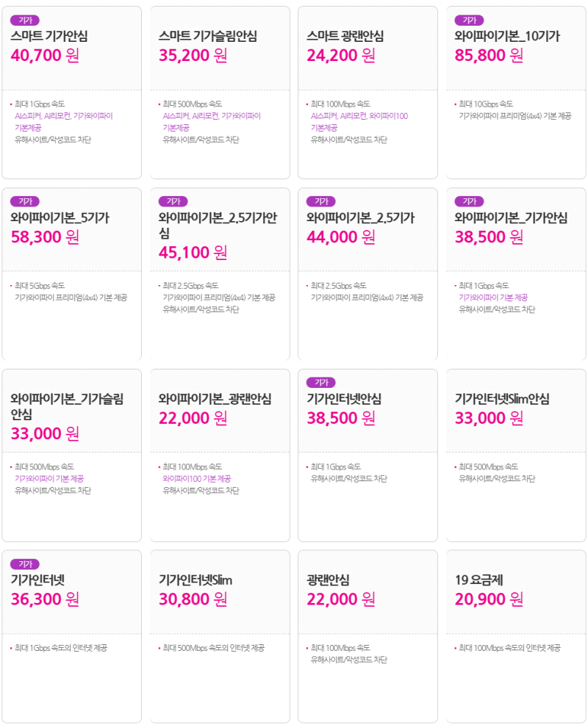Click the 40,700 원 price
This screenshot has height=728, width=588.
pos(45,55)
